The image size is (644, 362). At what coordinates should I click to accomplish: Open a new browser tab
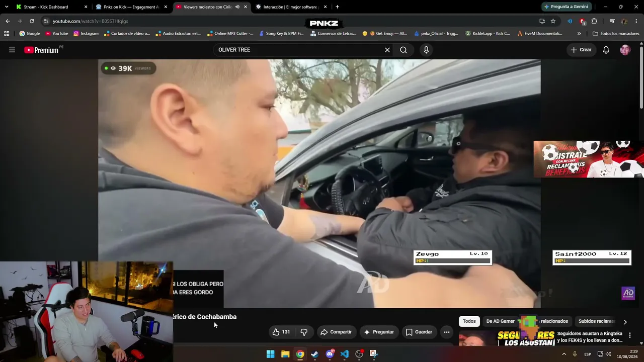[337, 7]
